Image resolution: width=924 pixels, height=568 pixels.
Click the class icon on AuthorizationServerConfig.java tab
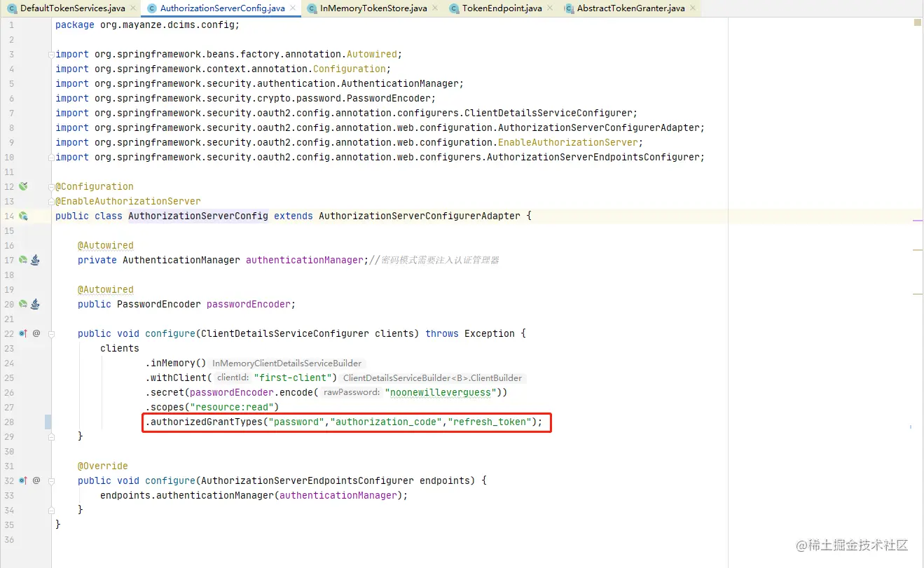pyautogui.click(x=152, y=8)
